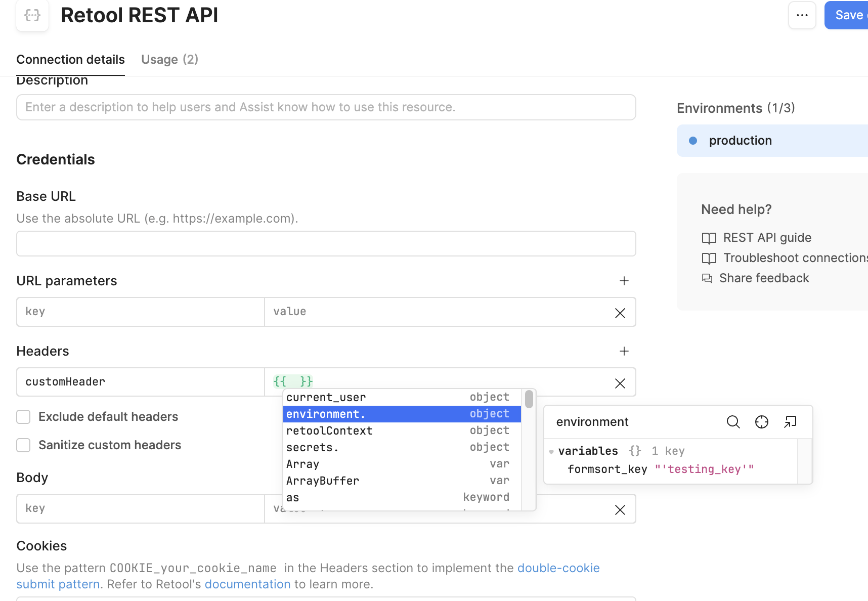Add a new header with plus icon
The height and width of the screenshot is (601, 868).
[624, 351]
